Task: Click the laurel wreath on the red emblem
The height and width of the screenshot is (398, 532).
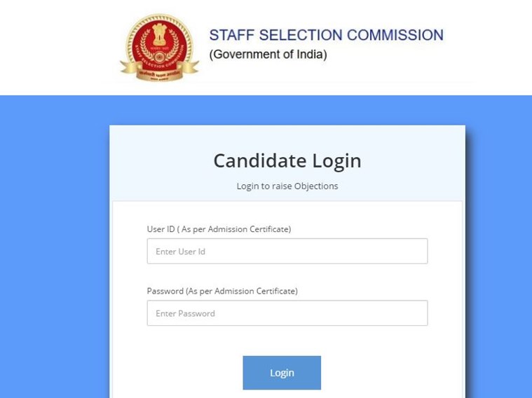Action: coord(160,46)
